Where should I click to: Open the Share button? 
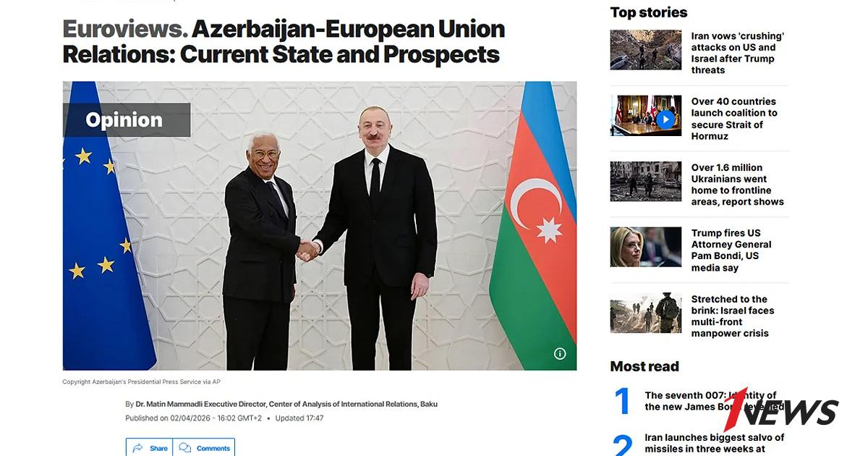point(149,447)
